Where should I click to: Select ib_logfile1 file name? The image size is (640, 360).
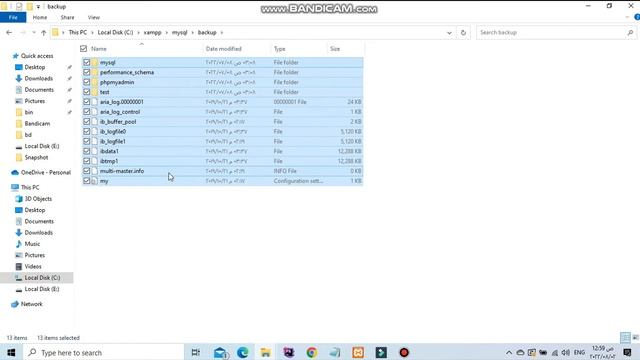tap(113, 141)
